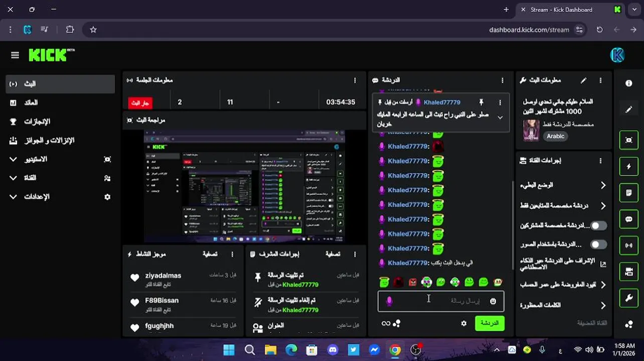This screenshot has height=361, width=644.
Task: Click the dots icon next to the infinity icon
Action: tap(397, 323)
